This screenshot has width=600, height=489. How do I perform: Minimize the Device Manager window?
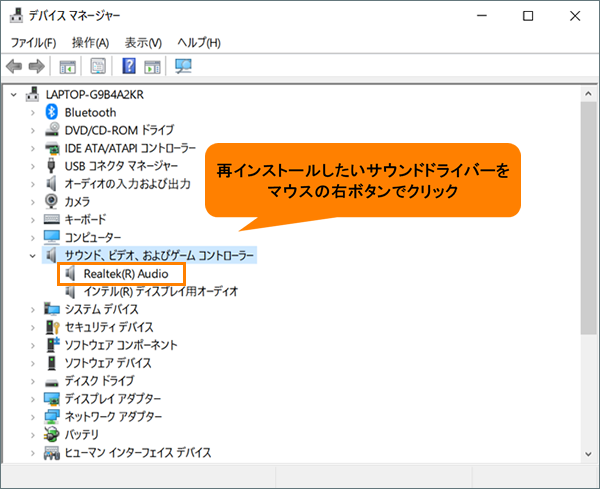(x=482, y=16)
